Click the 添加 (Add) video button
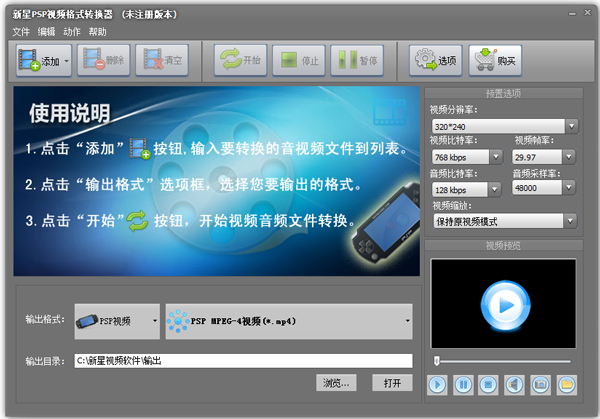 coord(39,60)
